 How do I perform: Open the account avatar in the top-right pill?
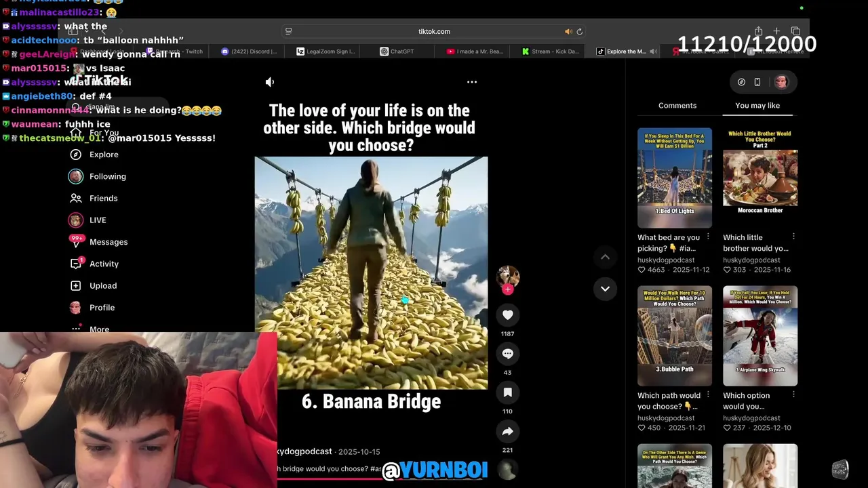(x=781, y=82)
